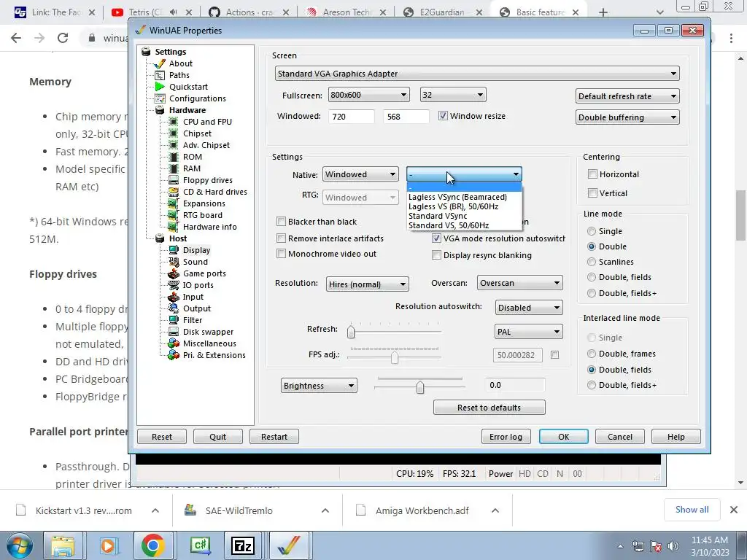This screenshot has height=560, width=747.
Task: Open the Standard VGA Graphics Adapter dropdown
Action: [477, 74]
